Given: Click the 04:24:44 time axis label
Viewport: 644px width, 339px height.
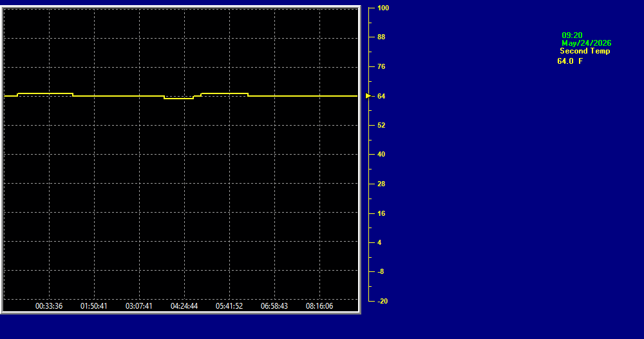Looking at the screenshot, I should coord(184,306).
